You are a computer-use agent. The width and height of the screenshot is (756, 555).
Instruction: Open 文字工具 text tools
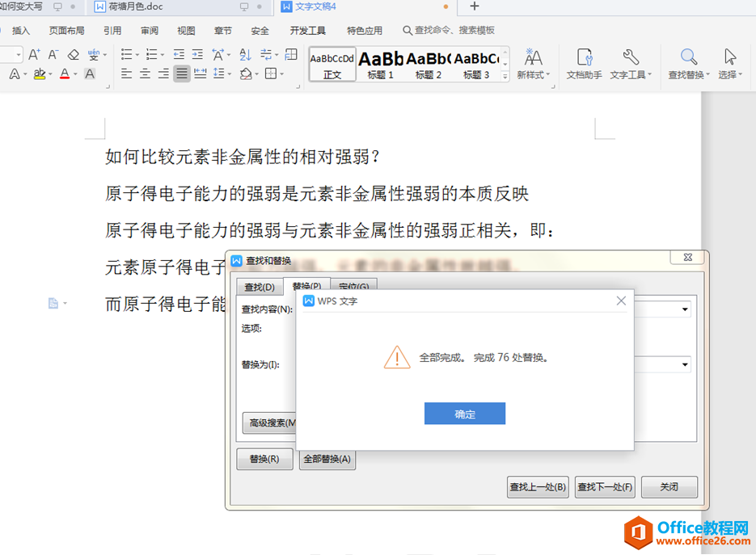coord(630,64)
